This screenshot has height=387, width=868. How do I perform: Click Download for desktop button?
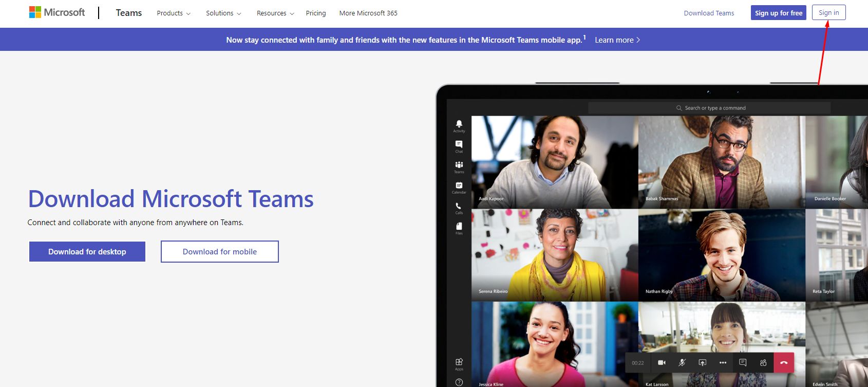(x=87, y=252)
